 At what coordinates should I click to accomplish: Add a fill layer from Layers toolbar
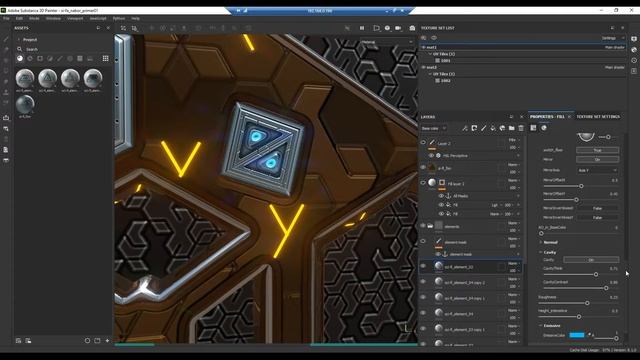pyautogui.click(x=493, y=128)
